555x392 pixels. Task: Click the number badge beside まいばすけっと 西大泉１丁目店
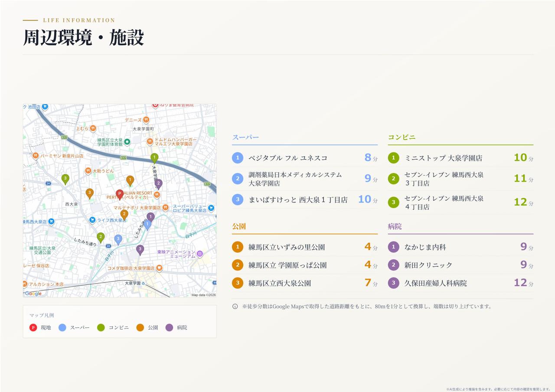click(238, 199)
